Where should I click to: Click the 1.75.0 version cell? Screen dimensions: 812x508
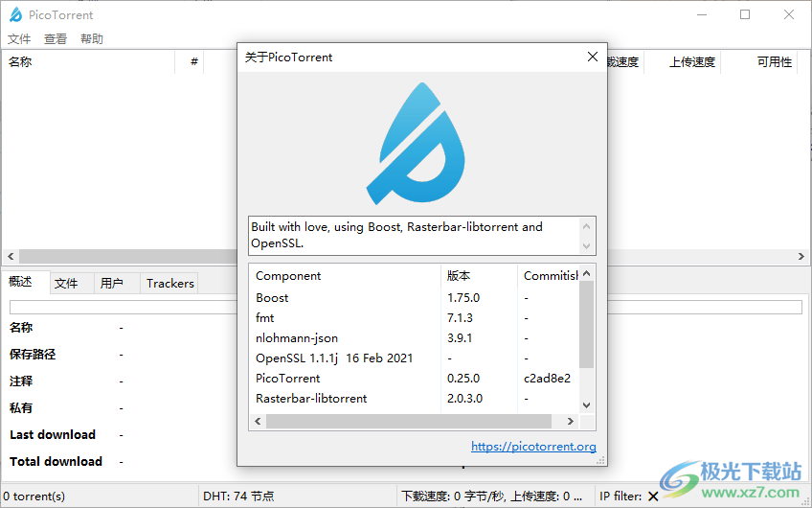[x=463, y=298]
